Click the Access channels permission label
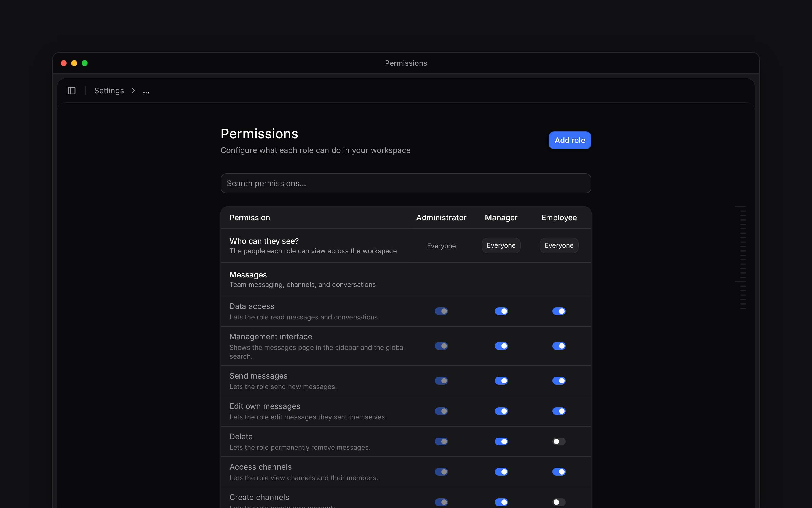This screenshot has height=508, width=812. [x=260, y=467]
